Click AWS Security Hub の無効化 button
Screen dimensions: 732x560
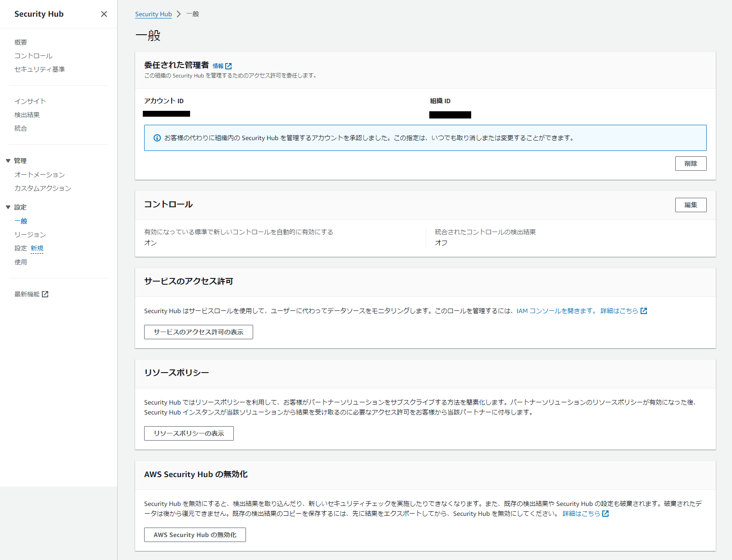[x=195, y=535]
